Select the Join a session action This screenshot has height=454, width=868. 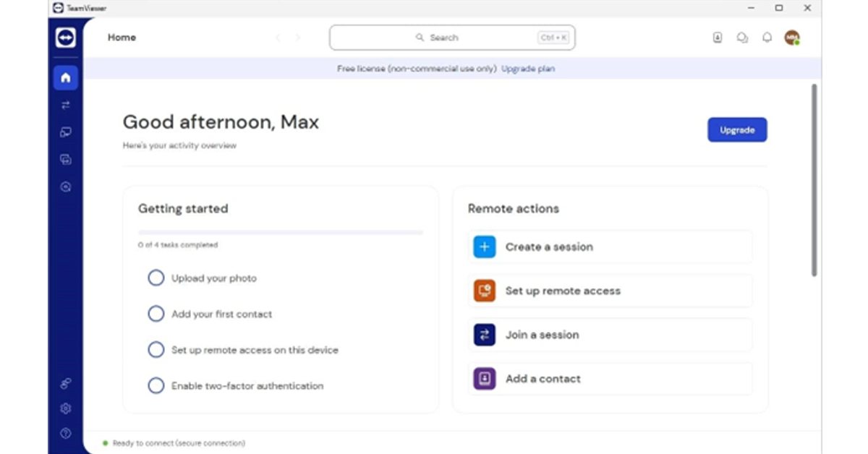pos(610,335)
